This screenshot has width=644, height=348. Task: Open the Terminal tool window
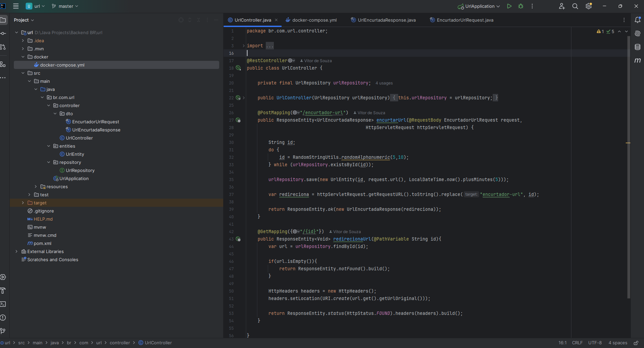[3, 304]
